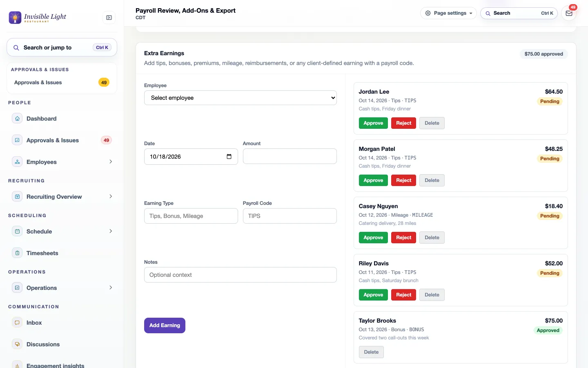The height and width of the screenshot is (368, 588).
Task: Click the Recruiting Overview icon
Action: 17,197
